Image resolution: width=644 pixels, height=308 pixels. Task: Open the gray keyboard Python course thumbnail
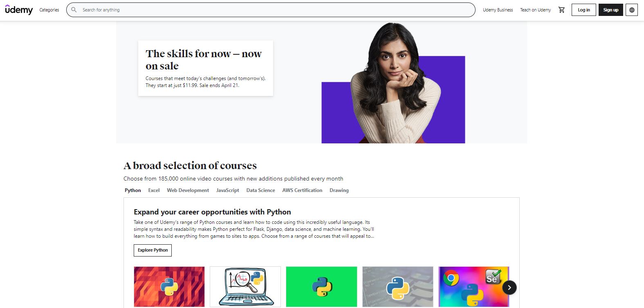coord(397,287)
